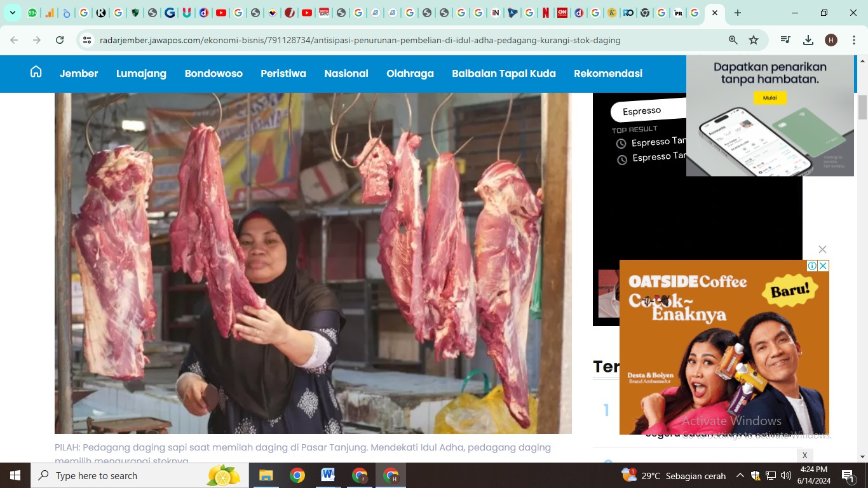868x488 pixels.
Task: Go forward one page in Chrome
Action: (x=37, y=40)
